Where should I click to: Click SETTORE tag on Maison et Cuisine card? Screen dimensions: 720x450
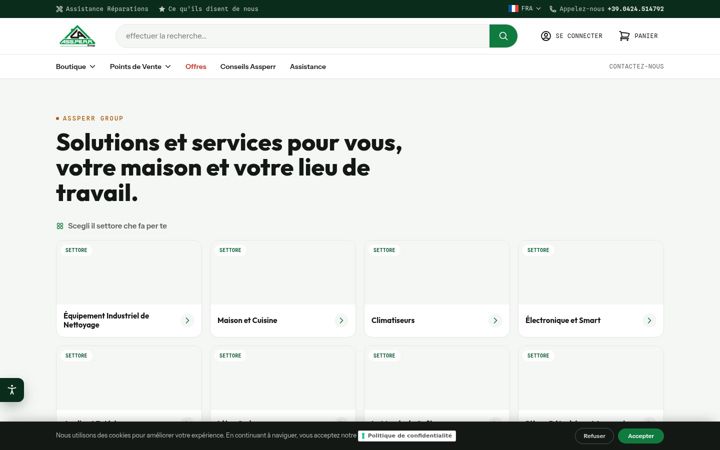click(x=230, y=250)
